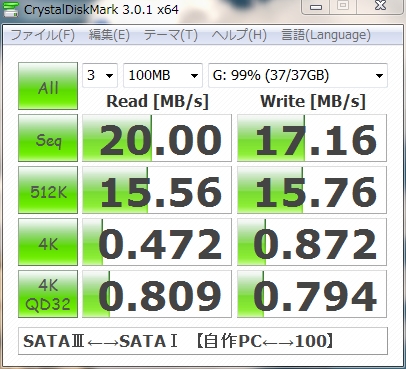The height and width of the screenshot is (369, 406).
Task: Open the test count dropdown showing 3
Action: [x=100, y=75]
